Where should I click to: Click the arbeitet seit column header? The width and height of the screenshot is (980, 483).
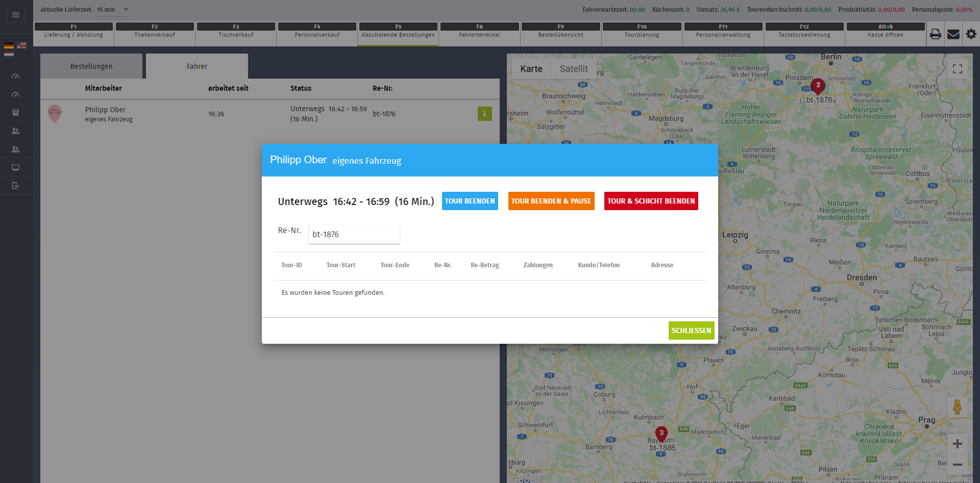click(x=228, y=88)
